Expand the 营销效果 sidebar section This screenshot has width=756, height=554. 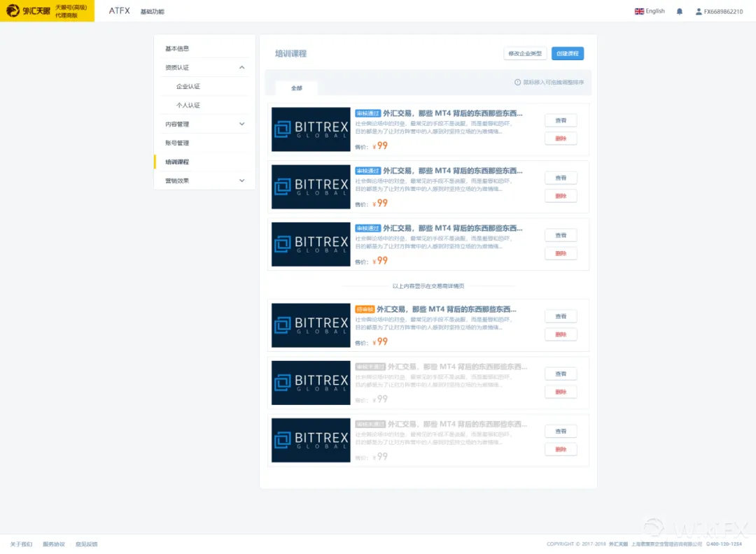(x=241, y=180)
